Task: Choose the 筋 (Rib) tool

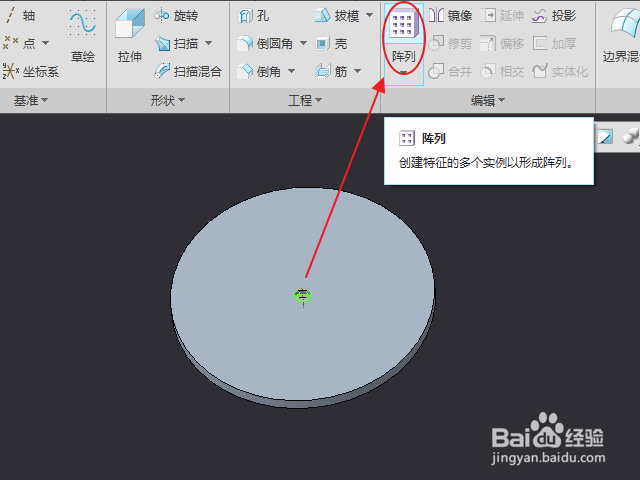Action: [331, 71]
